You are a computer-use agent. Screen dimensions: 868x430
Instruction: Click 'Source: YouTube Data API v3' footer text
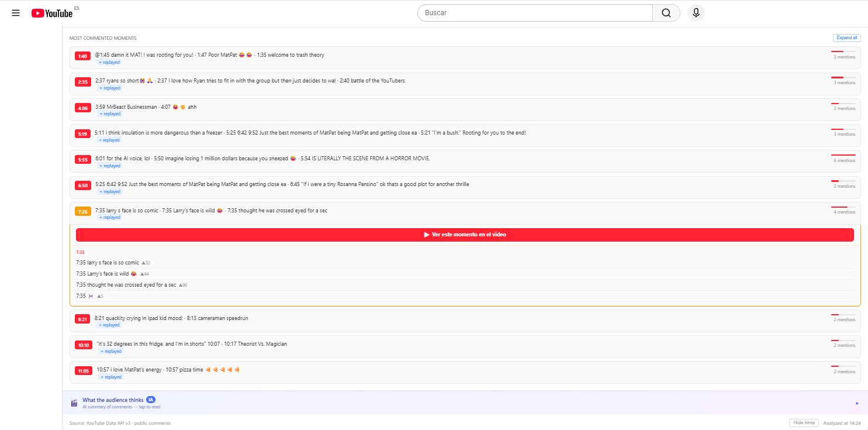(x=120, y=423)
